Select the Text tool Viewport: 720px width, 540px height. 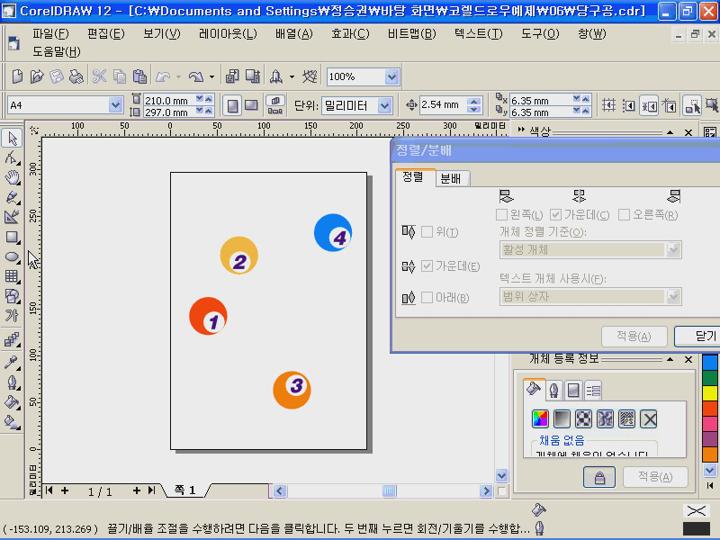(12, 316)
